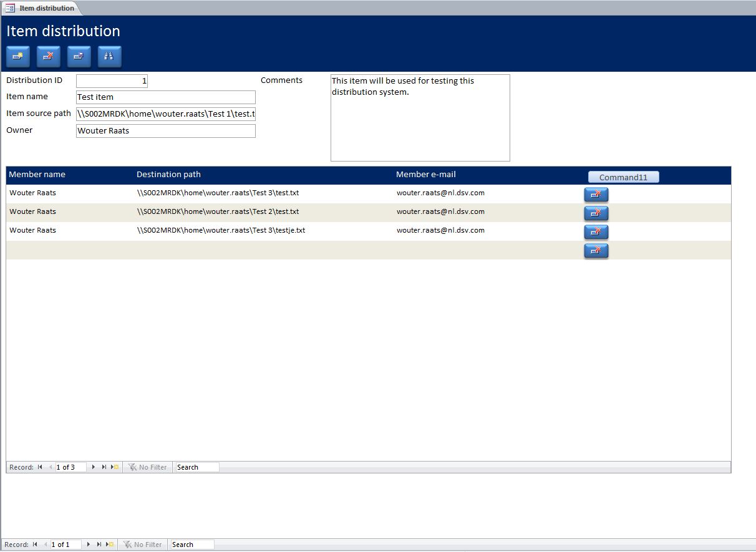This screenshot has width=756, height=552.
Task: Click the Item distribution title heading
Action: tap(63, 31)
